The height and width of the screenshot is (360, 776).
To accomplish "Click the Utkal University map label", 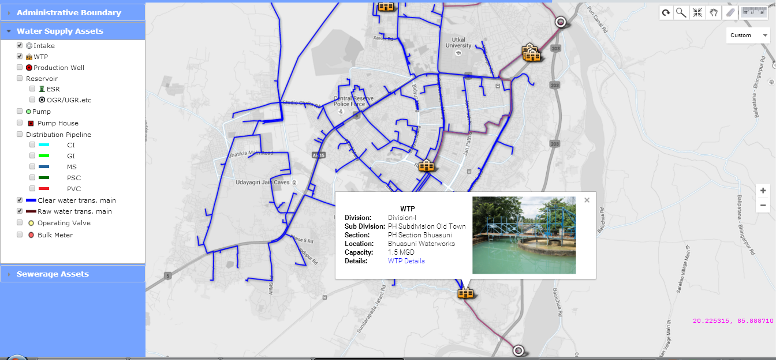I will (x=458, y=42).
